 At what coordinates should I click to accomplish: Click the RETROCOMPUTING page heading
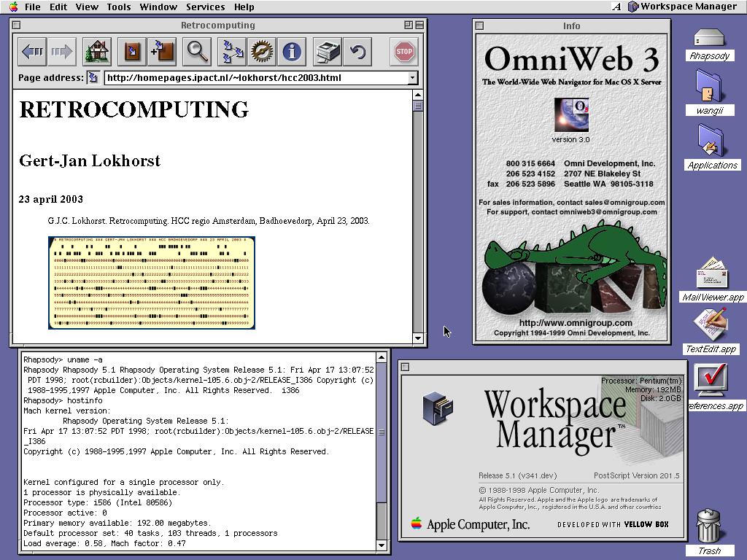134,109
